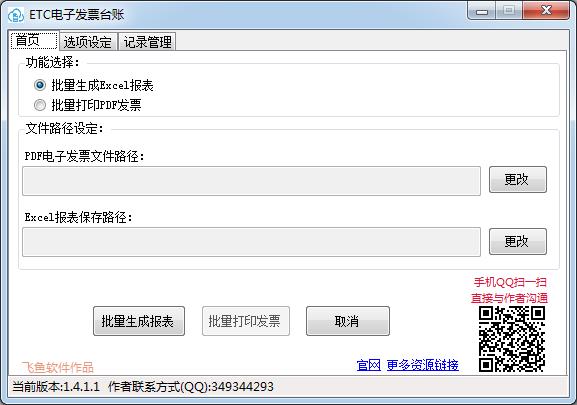Close the ETC电子发票台账 window
Image resolution: width=577 pixels, height=405 pixels.
[x=546, y=11]
